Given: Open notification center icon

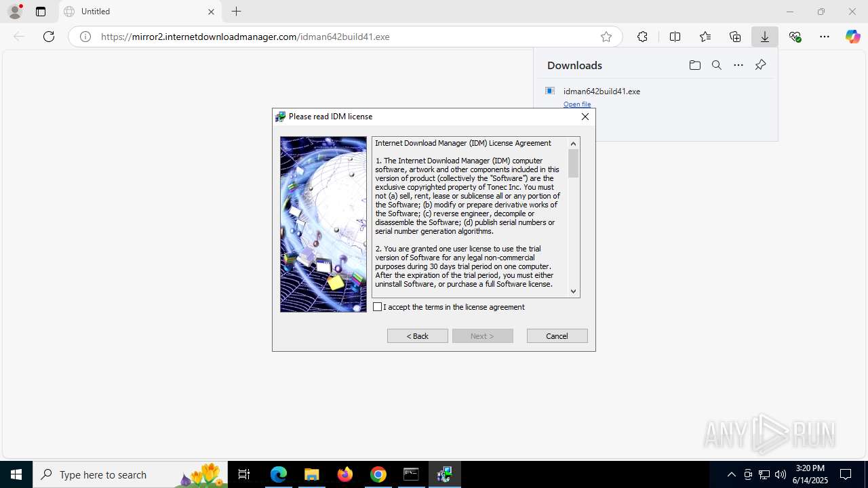Looking at the screenshot, I should [x=846, y=474].
